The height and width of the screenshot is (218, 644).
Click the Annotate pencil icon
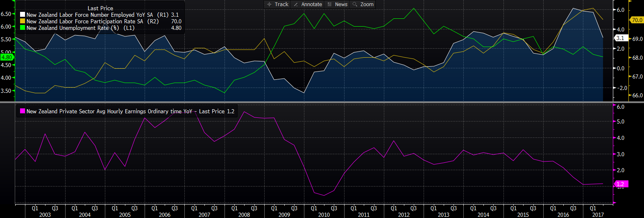296,4
